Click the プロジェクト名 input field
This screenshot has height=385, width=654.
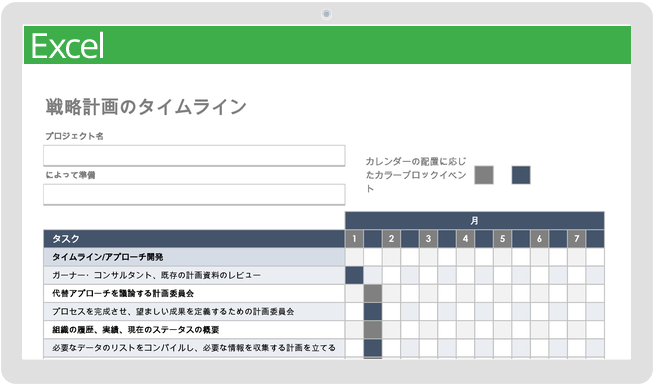194,156
